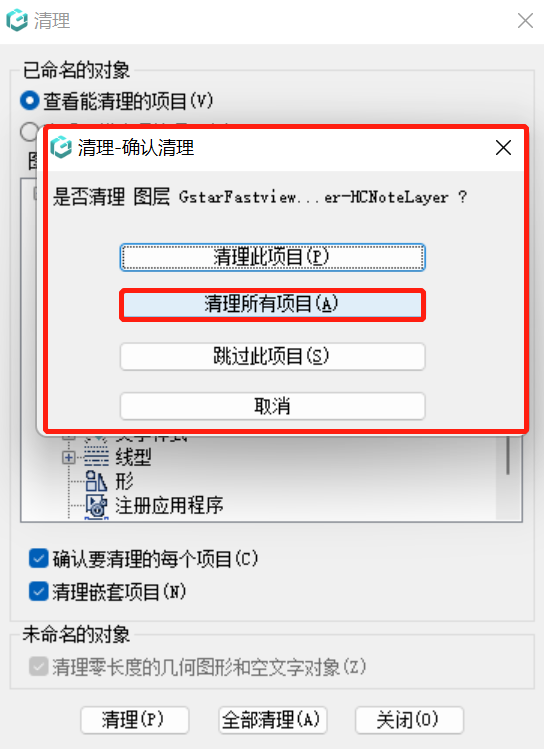Select the 注册应用程序 icon in the tree

pos(96,505)
